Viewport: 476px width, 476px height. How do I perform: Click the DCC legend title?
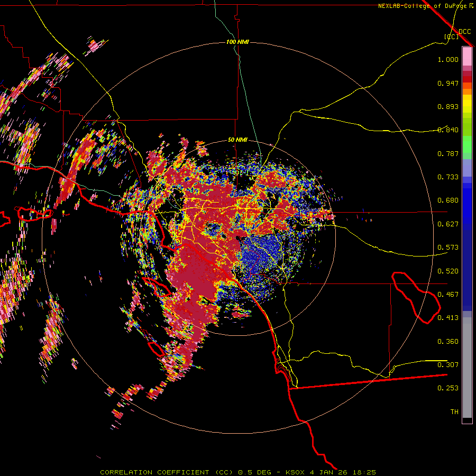(x=465, y=32)
